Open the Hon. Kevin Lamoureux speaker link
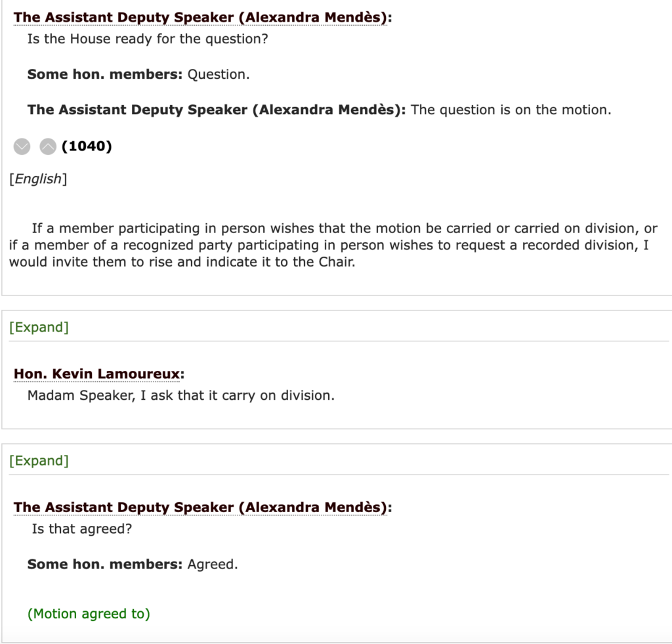The height and width of the screenshot is (644, 672). click(x=98, y=374)
